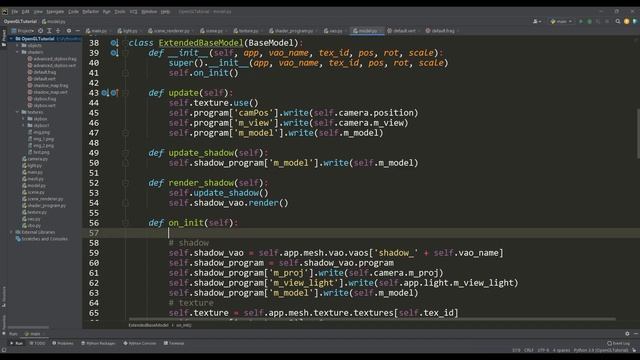The height and width of the screenshot is (360, 640).
Task: Switch to the scene.py editor tab
Action: click(214, 31)
